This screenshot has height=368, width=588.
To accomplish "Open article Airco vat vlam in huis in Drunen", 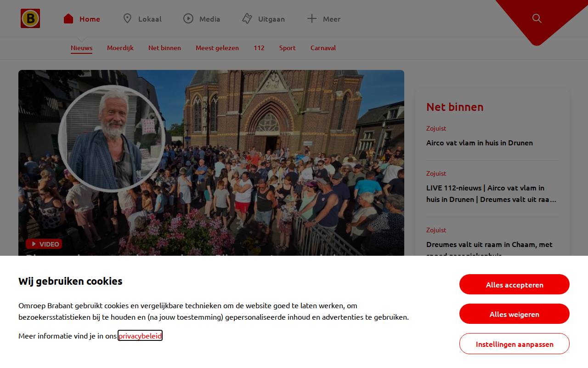I will (x=480, y=143).
